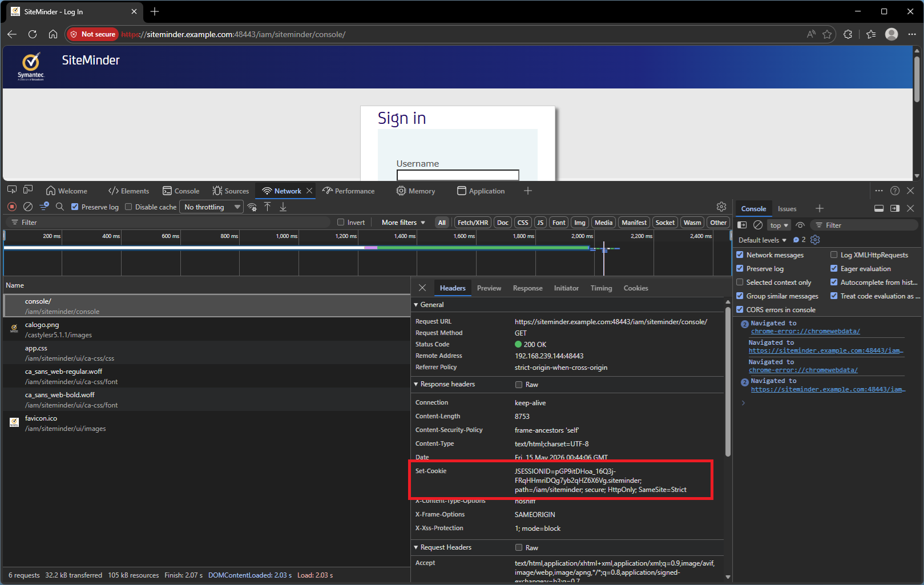The image size is (924, 585).
Task: Add more tools with plus icon
Action: [528, 191]
